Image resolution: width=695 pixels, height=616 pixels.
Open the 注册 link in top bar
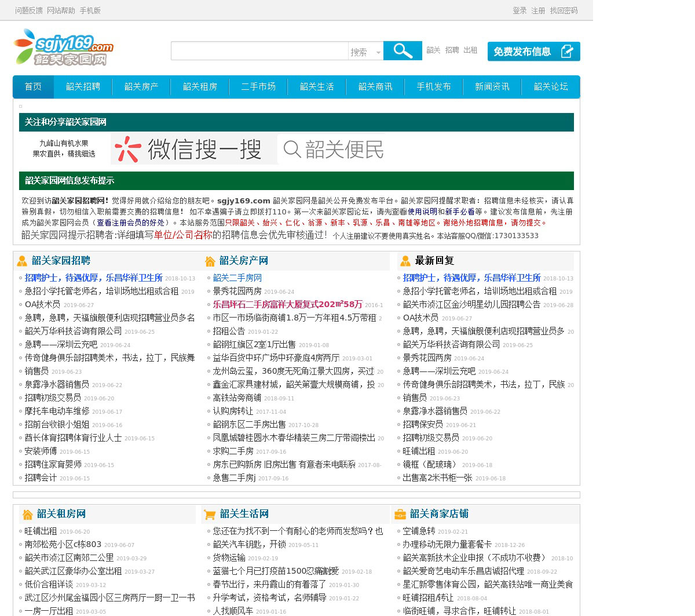(538, 10)
